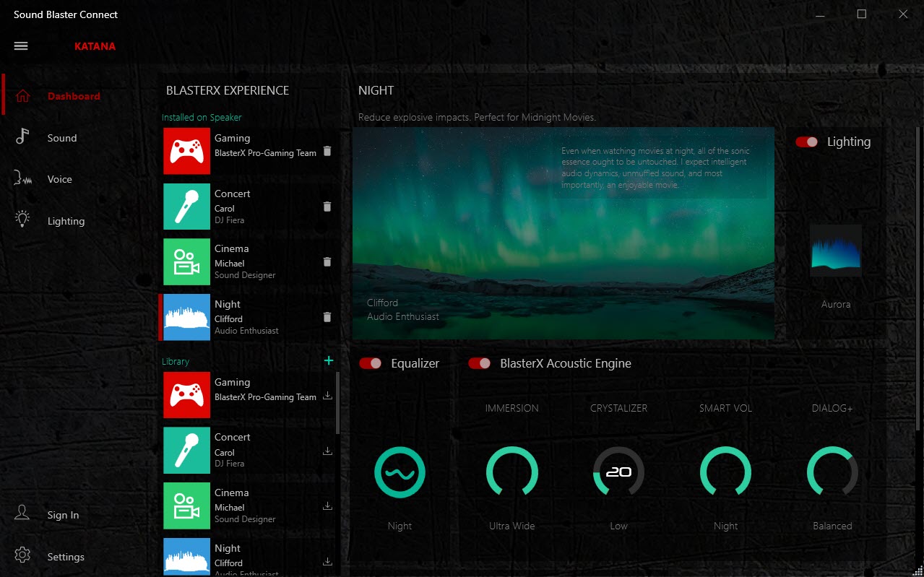Download Library Cinema profile to speaker
The height and width of the screenshot is (577, 924).
(327, 506)
